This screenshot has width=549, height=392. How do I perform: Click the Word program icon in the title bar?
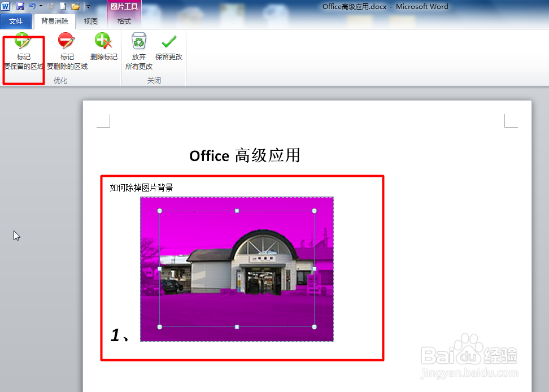[x=6, y=5]
